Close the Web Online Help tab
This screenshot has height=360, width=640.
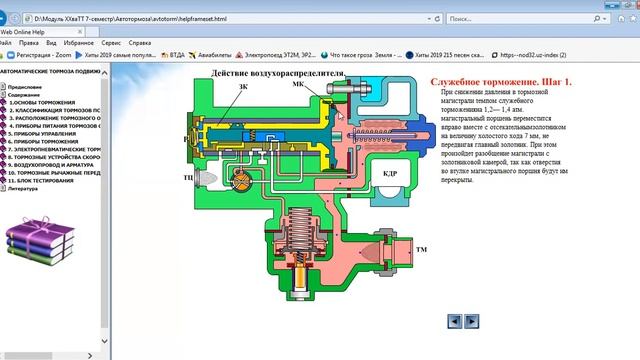[x=80, y=31]
